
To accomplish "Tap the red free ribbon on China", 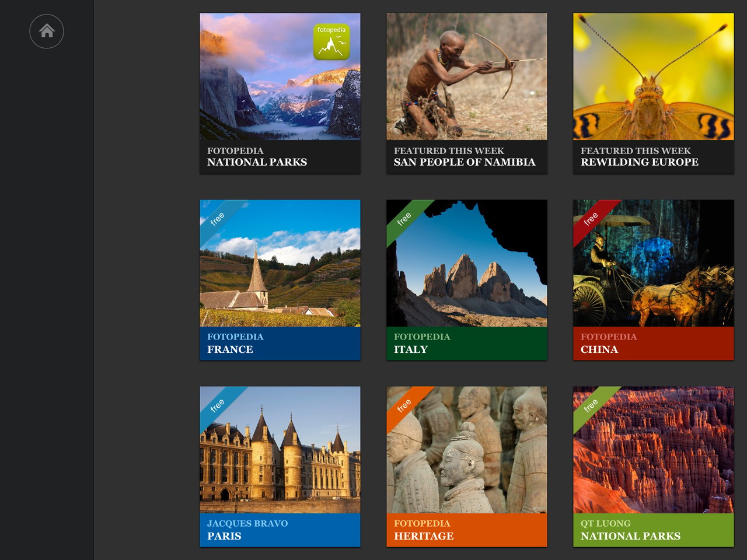I will click(x=591, y=219).
